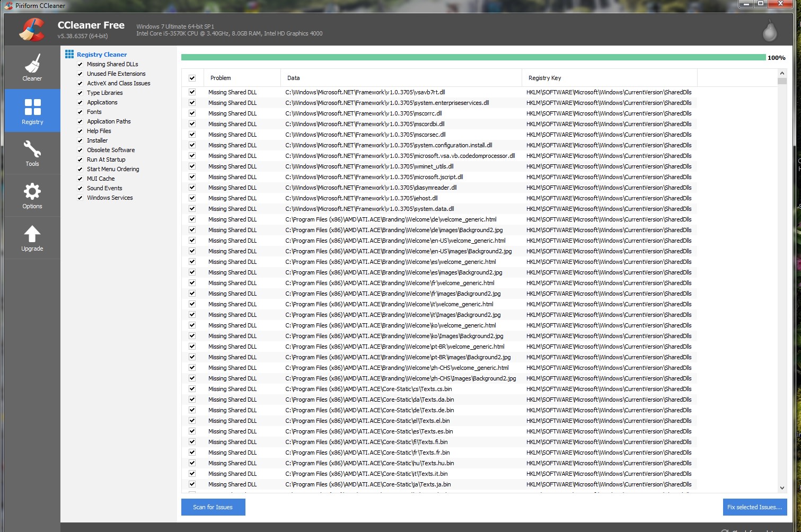This screenshot has height=532, width=801.
Task: Uncheck Unused File Extensions
Action: pyautogui.click(x=80, y=74)
